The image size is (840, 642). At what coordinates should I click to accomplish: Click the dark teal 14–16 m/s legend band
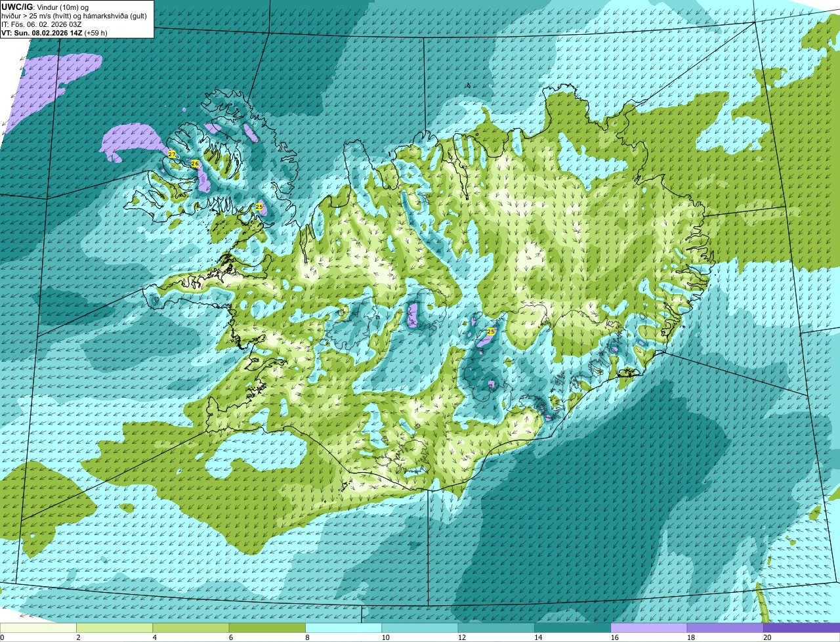(573, 628)
